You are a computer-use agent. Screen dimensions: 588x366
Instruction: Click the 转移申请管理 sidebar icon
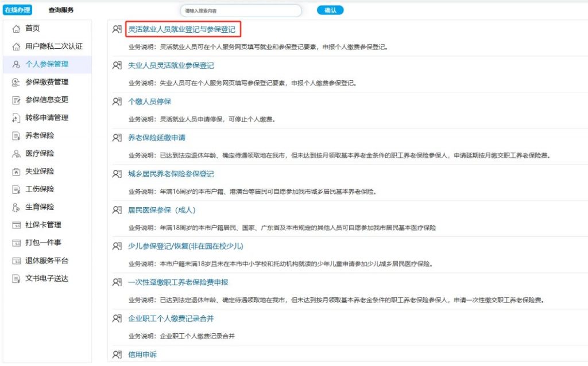(16, 118)
